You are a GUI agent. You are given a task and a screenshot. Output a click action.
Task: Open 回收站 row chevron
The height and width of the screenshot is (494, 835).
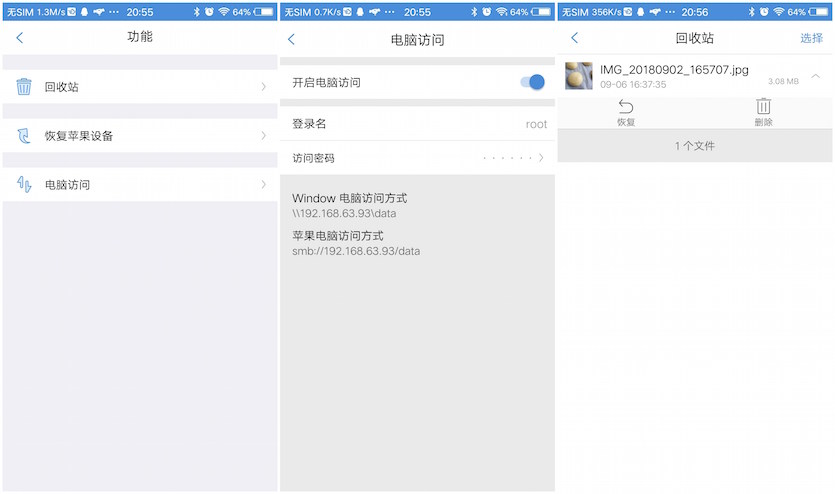(x=263, y=87)
